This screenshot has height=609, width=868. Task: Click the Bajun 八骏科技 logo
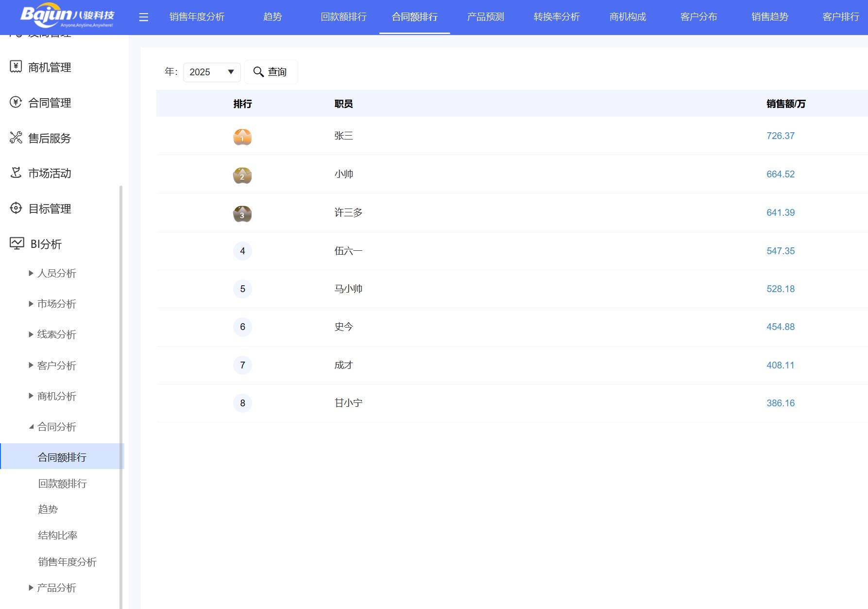pyautogui.click(x=67, y=17)
